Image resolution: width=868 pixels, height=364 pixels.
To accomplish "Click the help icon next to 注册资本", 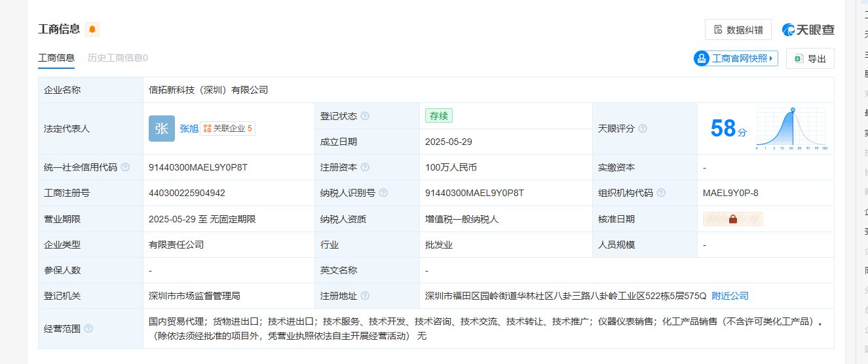I will pos(365,167).
